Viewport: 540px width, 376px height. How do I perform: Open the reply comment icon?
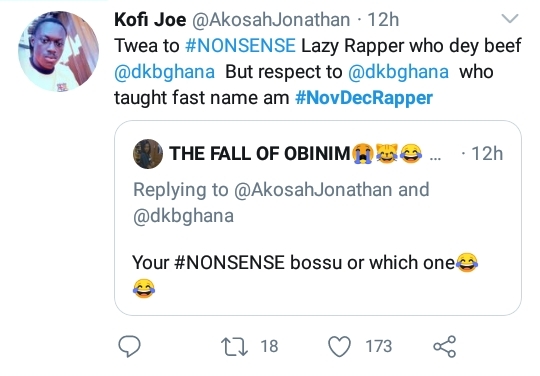point(129,346)
